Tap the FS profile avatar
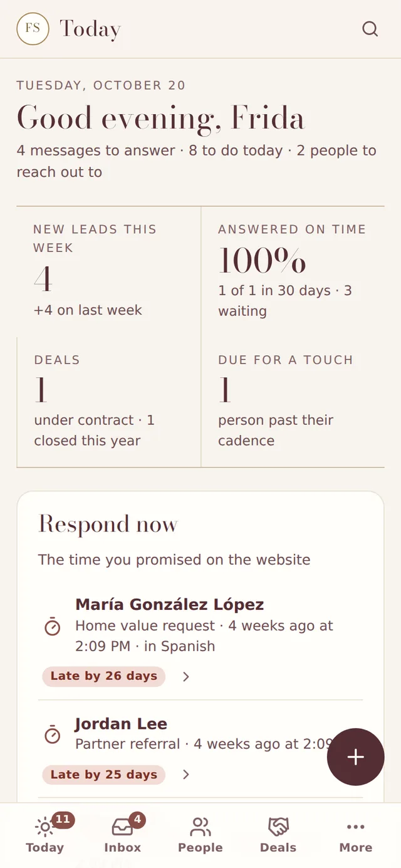Screen dimensions: 401x868 [x=33, y=29]
